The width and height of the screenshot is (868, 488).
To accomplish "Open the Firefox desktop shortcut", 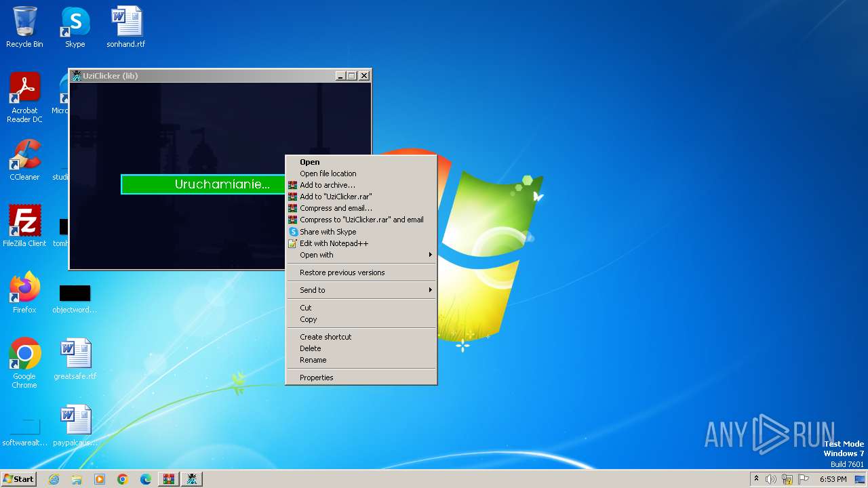I will pos(24,292).
